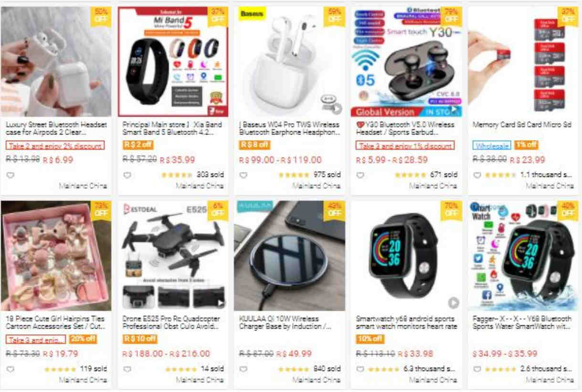
Task: Click star rating of Y30 Bluetooth headset
Action: click(x=410, y=175)
